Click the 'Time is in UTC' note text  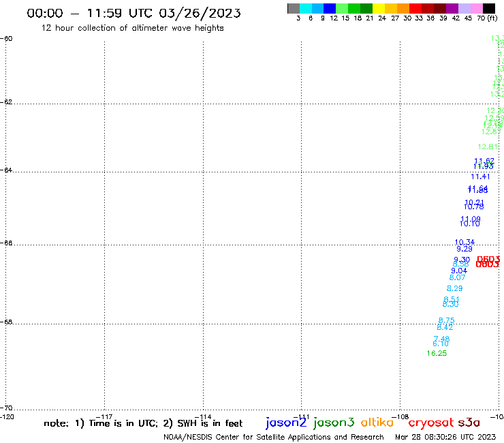(123, 423)
